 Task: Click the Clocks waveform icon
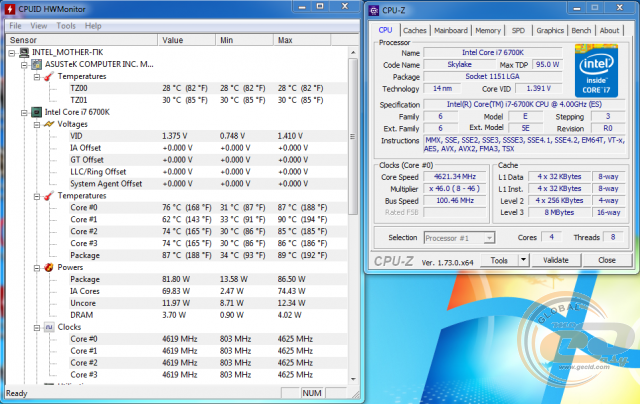[49, 327]
